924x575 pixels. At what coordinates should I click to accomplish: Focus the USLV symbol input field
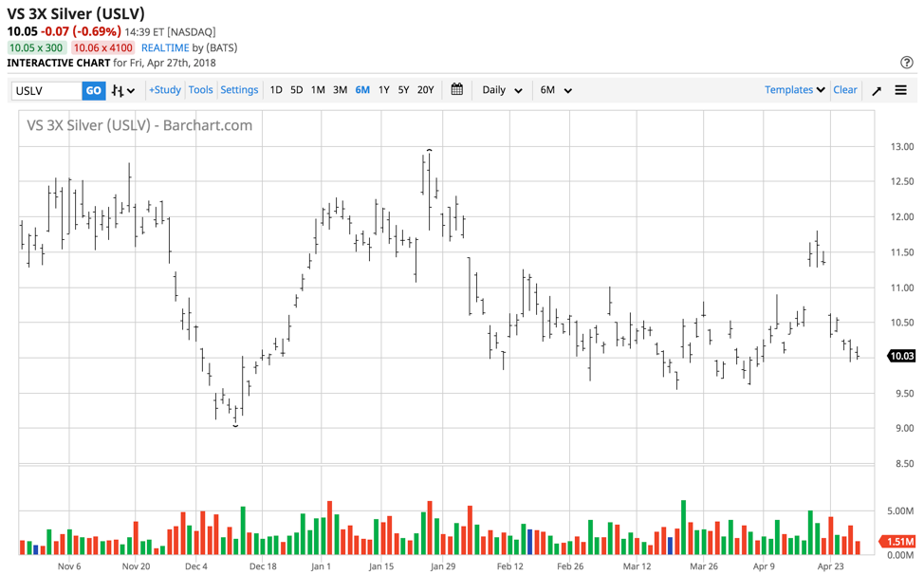click(46, 91)
